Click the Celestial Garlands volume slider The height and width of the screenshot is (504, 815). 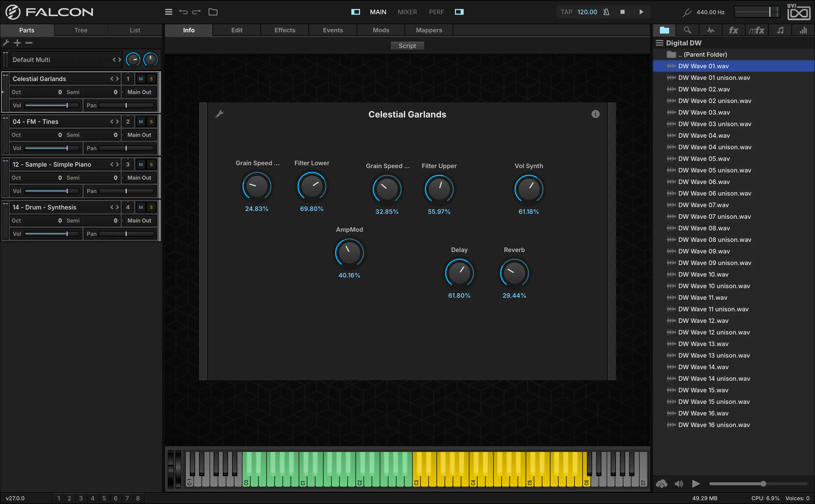point(52,105)
